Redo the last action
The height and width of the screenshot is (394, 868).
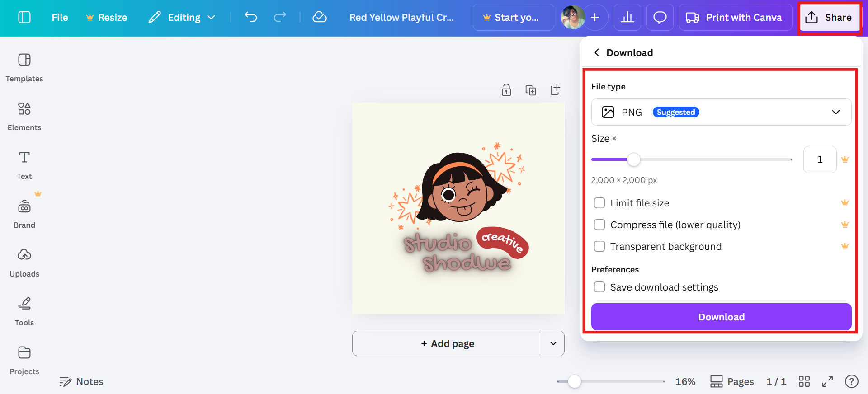pyautogui.click(x=280, y=17)
